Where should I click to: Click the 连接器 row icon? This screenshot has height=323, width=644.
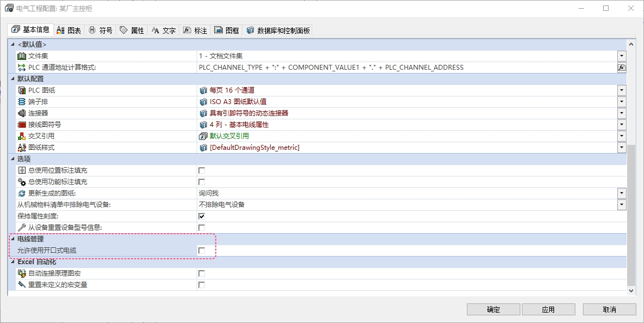[x=22, y=113]
